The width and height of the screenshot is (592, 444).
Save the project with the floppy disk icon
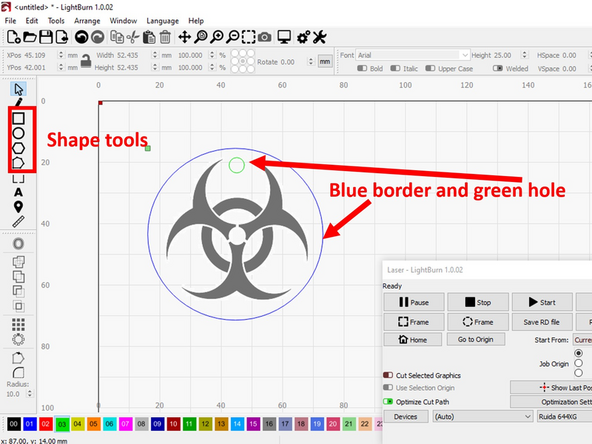pyautogui.click(x=46, y=37)
